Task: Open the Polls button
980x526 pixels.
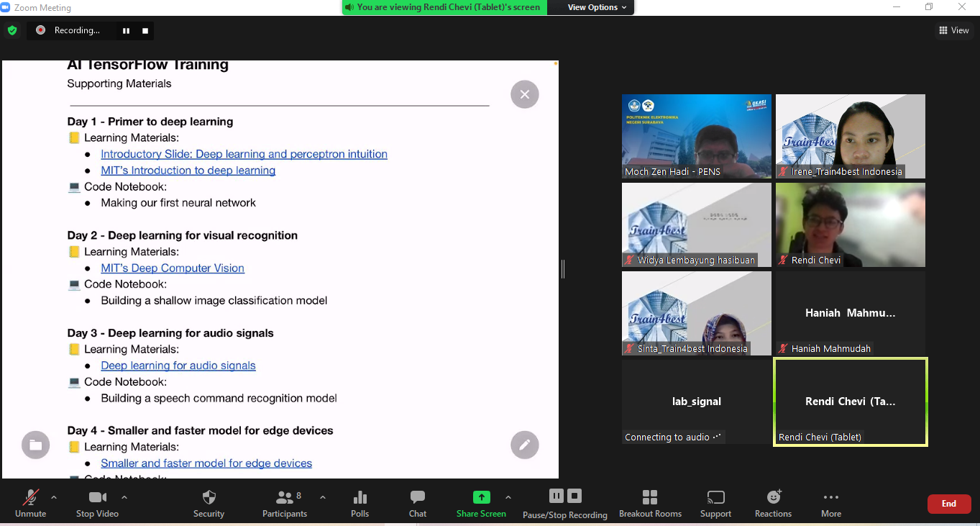Action: pos(360,503)
